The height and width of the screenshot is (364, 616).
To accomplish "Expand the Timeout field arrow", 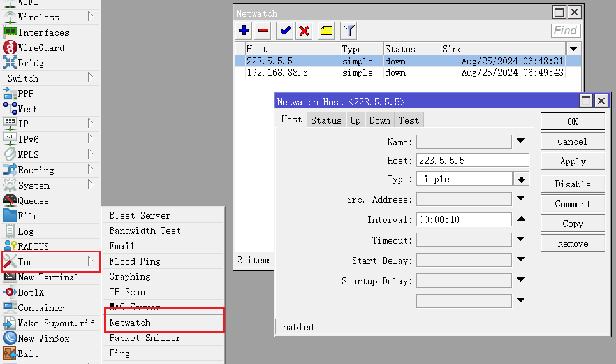I will [521, 240].
